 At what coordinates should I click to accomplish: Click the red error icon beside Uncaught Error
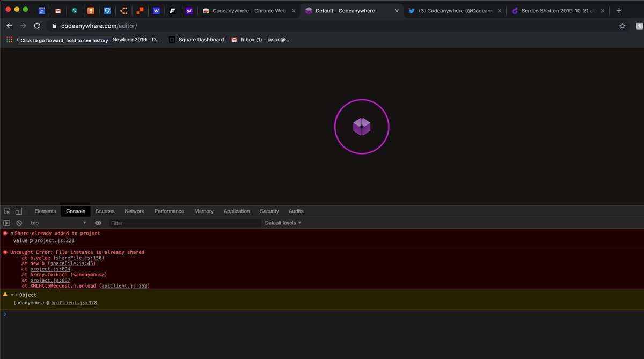pyautogui.click(x=5, y=252)
